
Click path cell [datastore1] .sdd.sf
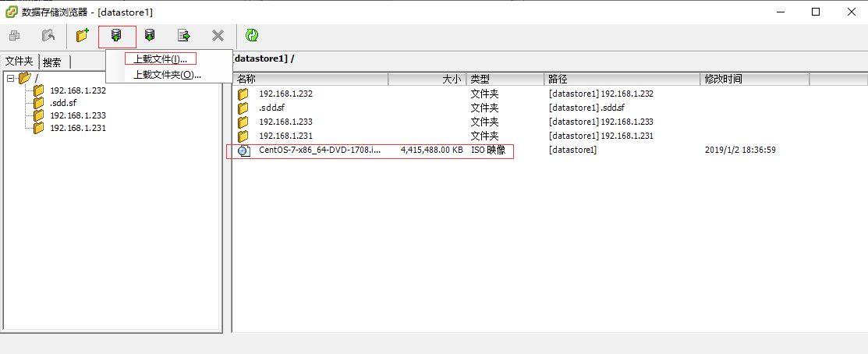click(x=586, y=108)
